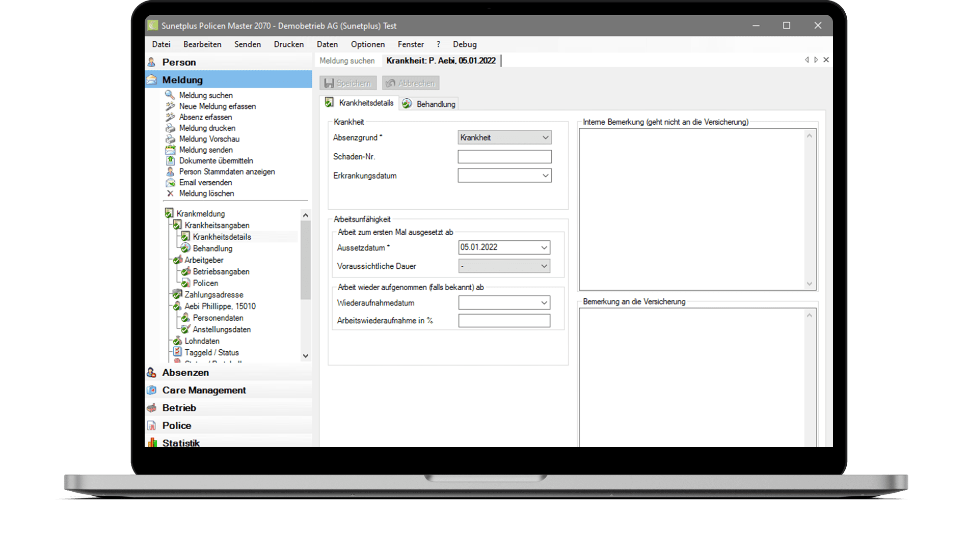Open the Voraussichtliche Dauer dropdown
The height and width of the screenshot is (560, 968).
(544, 266)
